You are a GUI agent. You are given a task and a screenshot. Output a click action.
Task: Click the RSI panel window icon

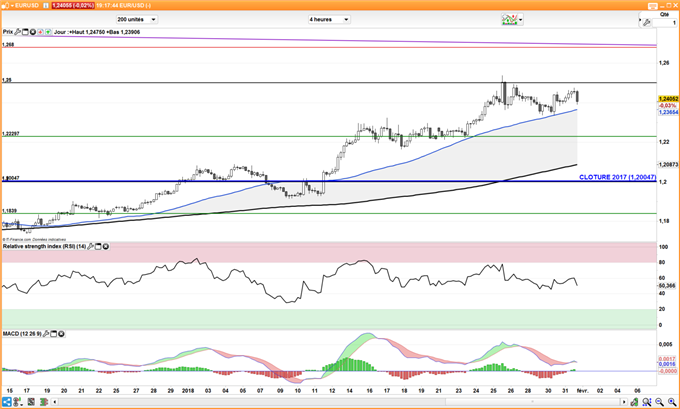(x=98, y=246)
